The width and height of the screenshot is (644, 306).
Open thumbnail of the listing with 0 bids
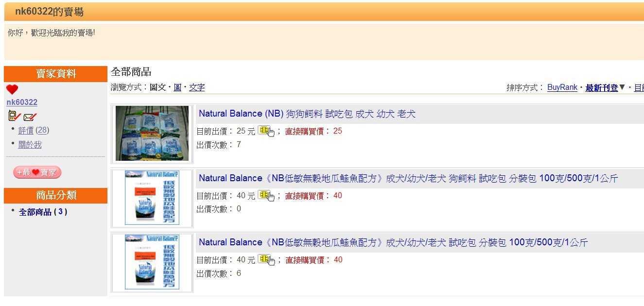152,198
